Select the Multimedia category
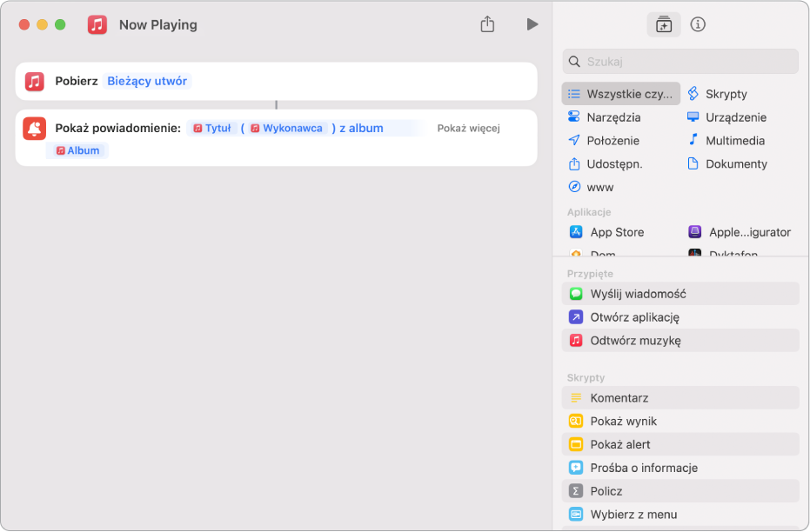The image size is (810, 532). [x=726, y=140]
